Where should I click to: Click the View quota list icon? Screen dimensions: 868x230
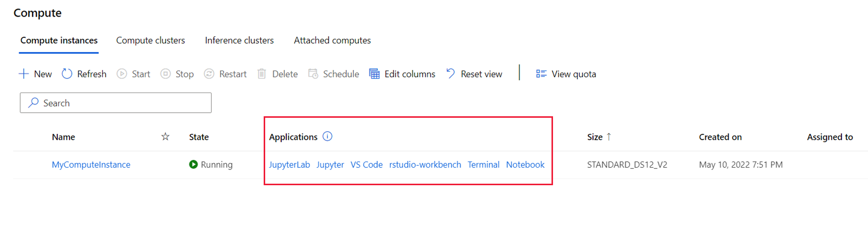pyautogui.click(x=541, y=74)
